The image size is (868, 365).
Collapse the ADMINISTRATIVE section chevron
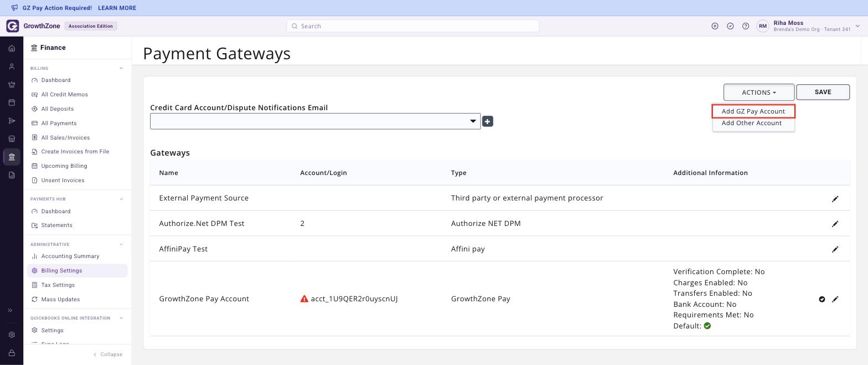tap(121, 244)
